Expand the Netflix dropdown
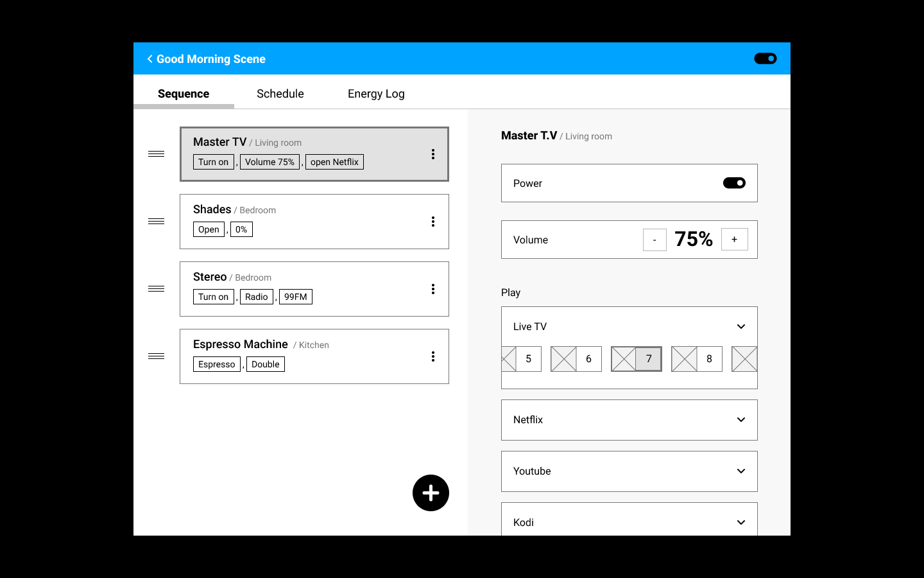924x578 pixels. click(741, 419)
